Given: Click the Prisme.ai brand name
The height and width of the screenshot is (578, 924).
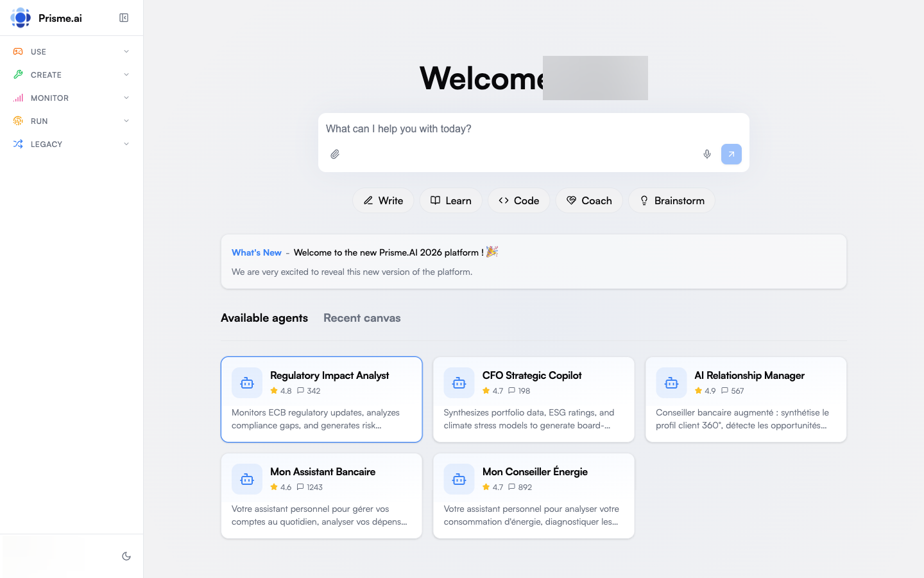Looking at the screenshot, I should tap(60, 18).
